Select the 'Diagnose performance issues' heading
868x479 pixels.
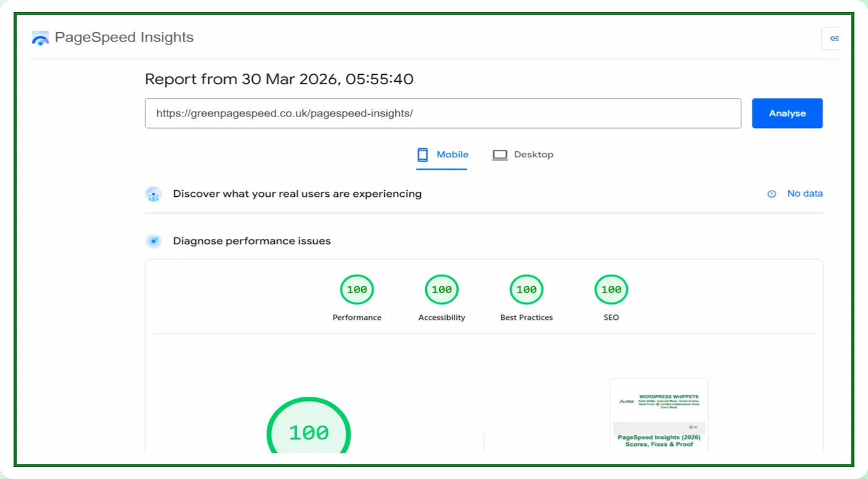pyautogui.click(x=252, y=241)
